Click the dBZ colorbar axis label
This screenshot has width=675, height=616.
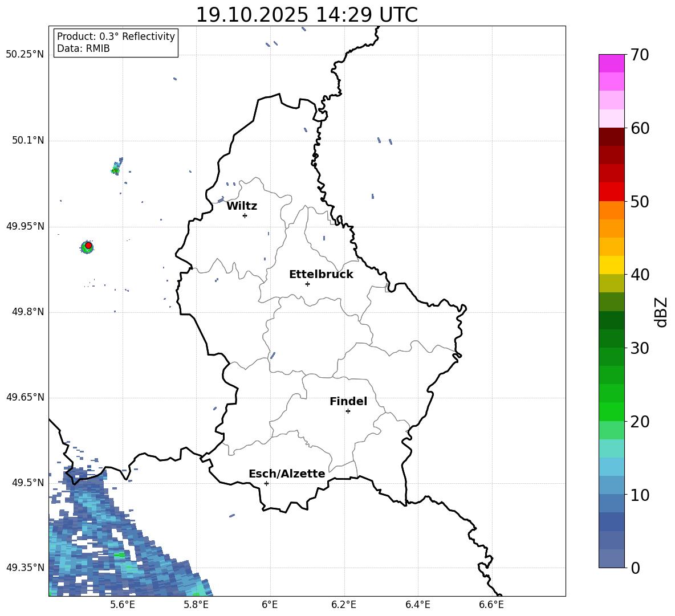[662, 312]
